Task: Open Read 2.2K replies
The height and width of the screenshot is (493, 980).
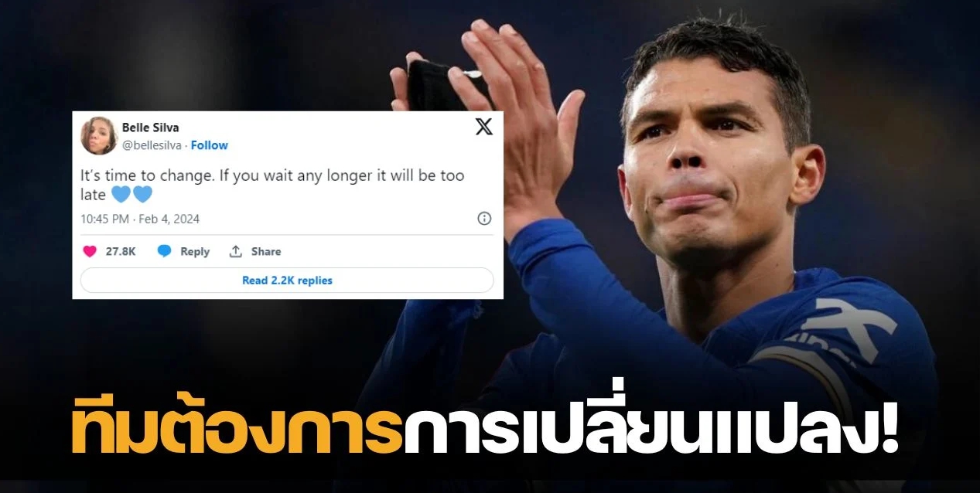Action: tap(287, 280)
